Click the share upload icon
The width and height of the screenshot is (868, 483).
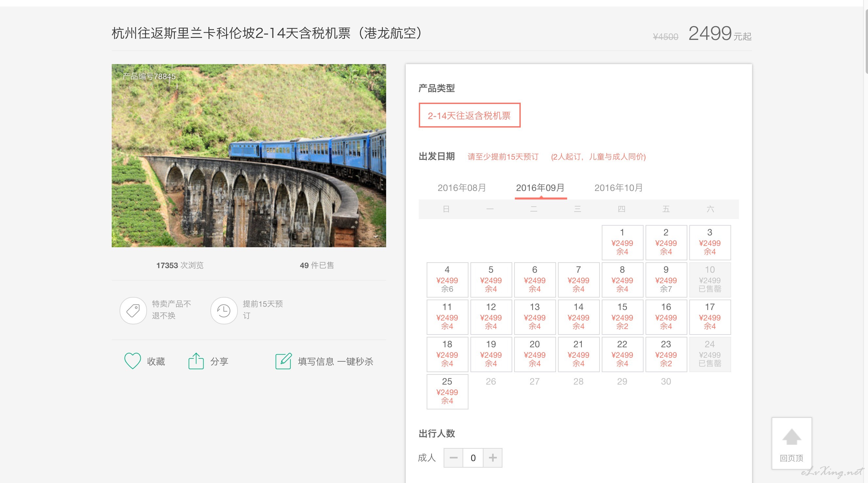click(x=196, y=361)
